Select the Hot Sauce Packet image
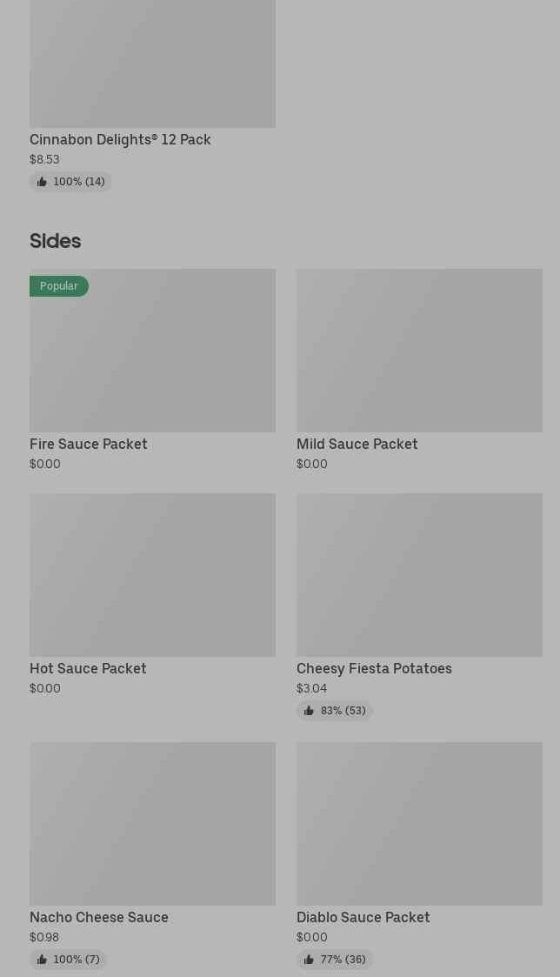This screenshot has height=977, width=560. point(152,574)
